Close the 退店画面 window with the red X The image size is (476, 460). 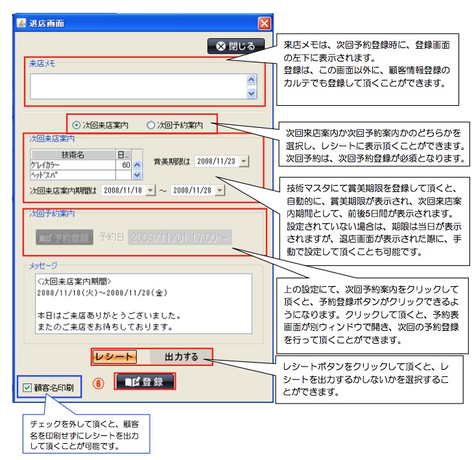[x=264, y=23]
